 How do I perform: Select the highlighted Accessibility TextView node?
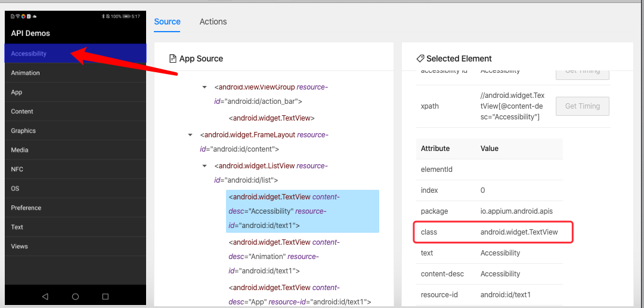coord(302,211)
